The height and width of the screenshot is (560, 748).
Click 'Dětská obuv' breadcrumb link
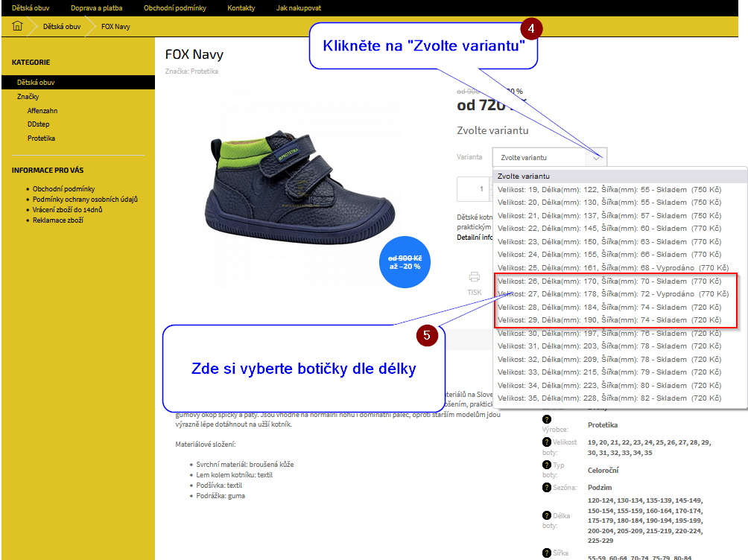62,27
